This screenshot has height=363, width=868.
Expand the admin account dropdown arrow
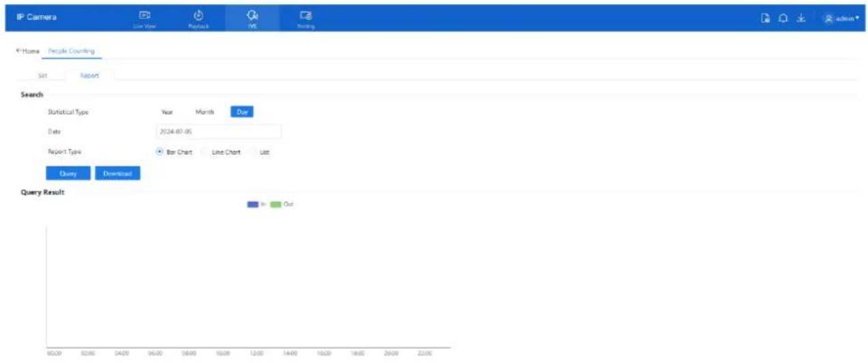pyautogui.click(x=856, y=19)
